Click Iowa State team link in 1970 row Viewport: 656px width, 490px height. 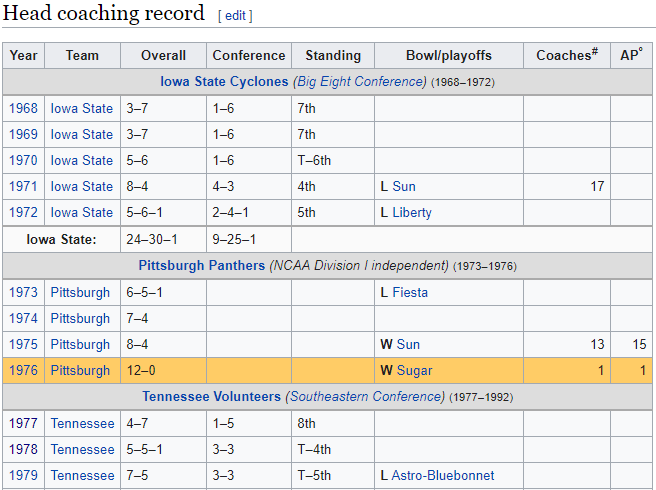pyautogui.click(x=82, y=160)
